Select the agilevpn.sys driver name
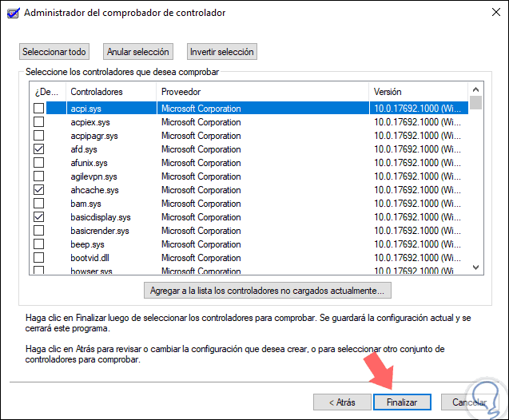 [93, 176]
